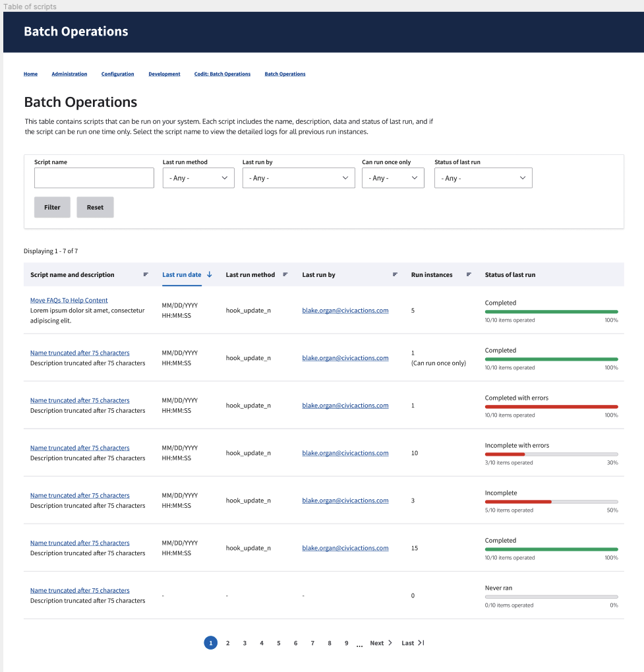This screenshot has height=672, width=644.
Task: Click sort icon in Last run by column
Action: click(395, 274)
